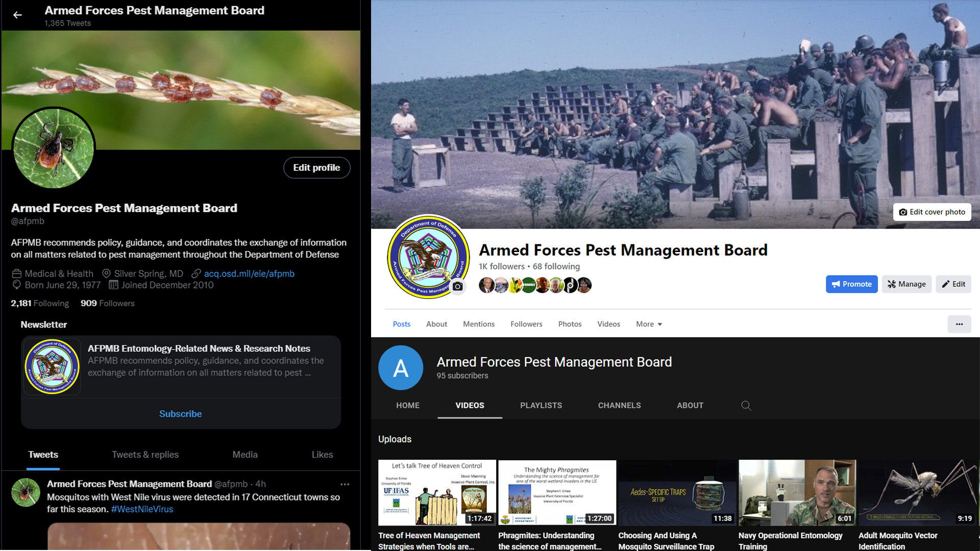
Task: Open YouTube PLAYLISTS tab
Action: pos(541,406)
